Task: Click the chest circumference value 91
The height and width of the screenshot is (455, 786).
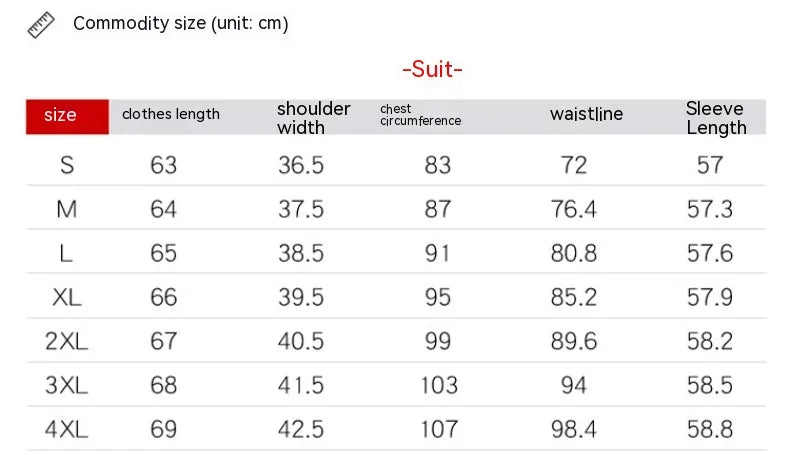Action: click(x=438, y=253)
